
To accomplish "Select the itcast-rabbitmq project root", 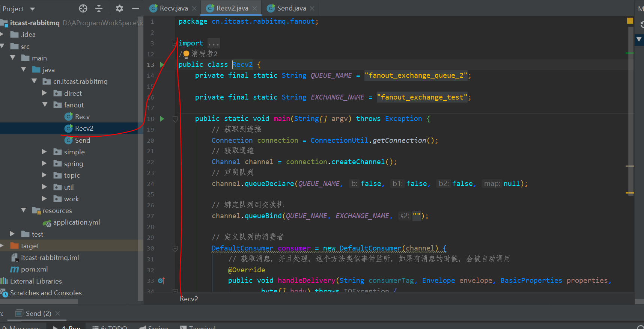I will point(35,23).
